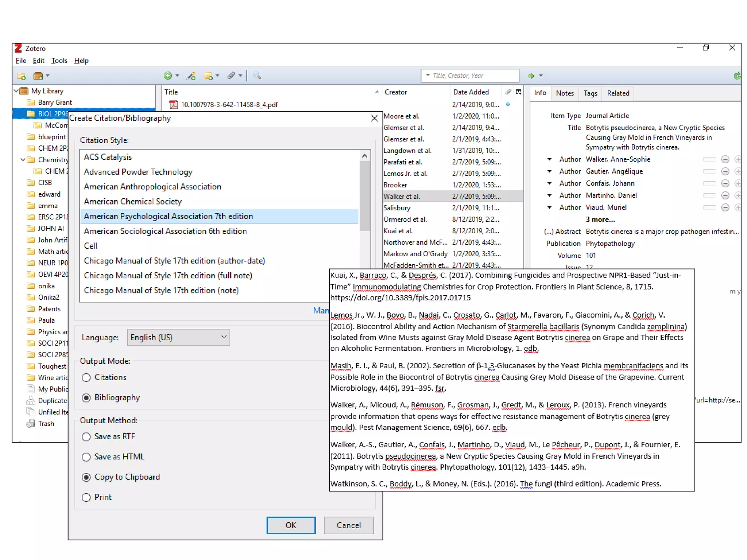
Task: Select the Citations output mode
Action: (86, 377)
